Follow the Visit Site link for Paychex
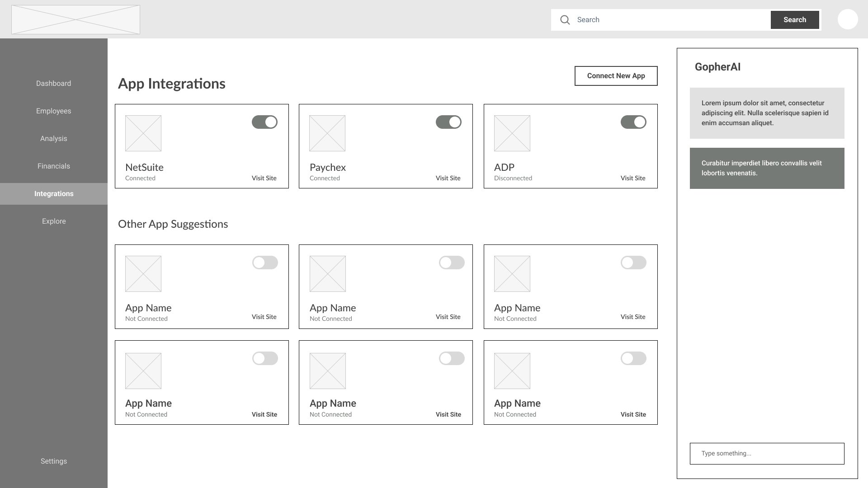This screenshot has height=488, width=868. [448, 178]
